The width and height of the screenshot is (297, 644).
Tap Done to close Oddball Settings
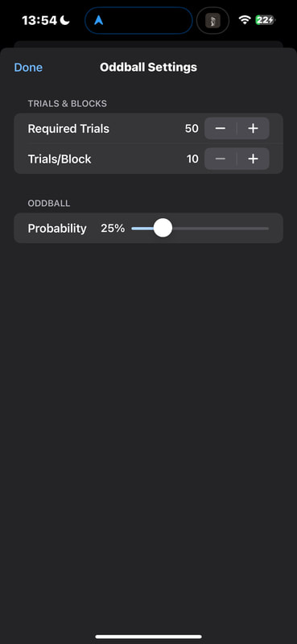[28, 68]
